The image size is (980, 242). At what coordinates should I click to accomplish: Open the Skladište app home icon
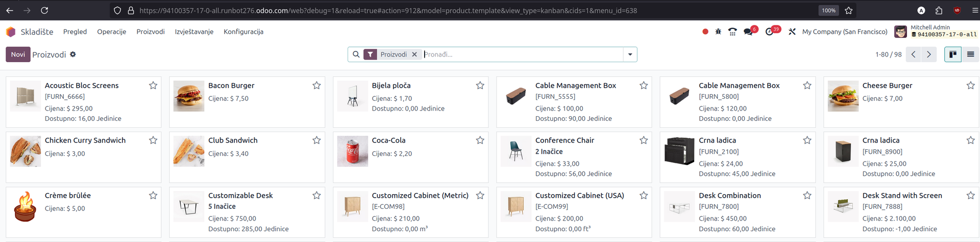pyautogui.click(x=11, y=32)
